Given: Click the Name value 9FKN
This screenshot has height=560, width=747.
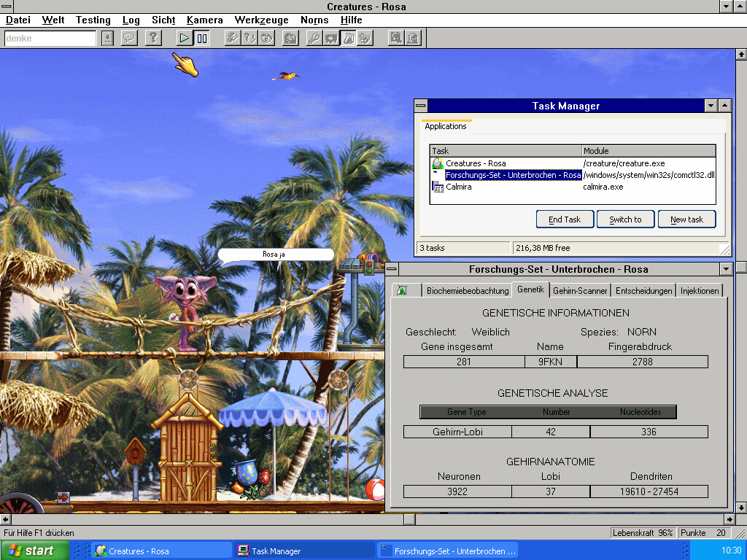Looking at the screenshot, I should click(550, 362).
